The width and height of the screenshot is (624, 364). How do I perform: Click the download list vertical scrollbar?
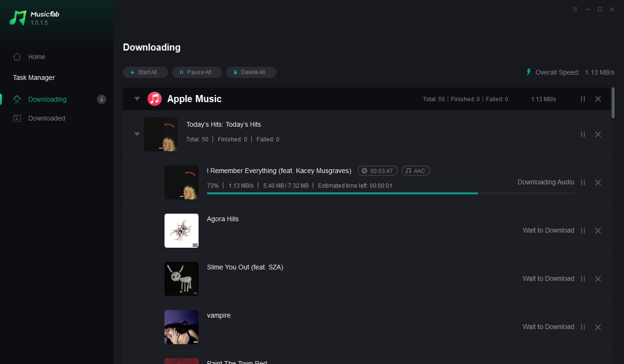613,103
